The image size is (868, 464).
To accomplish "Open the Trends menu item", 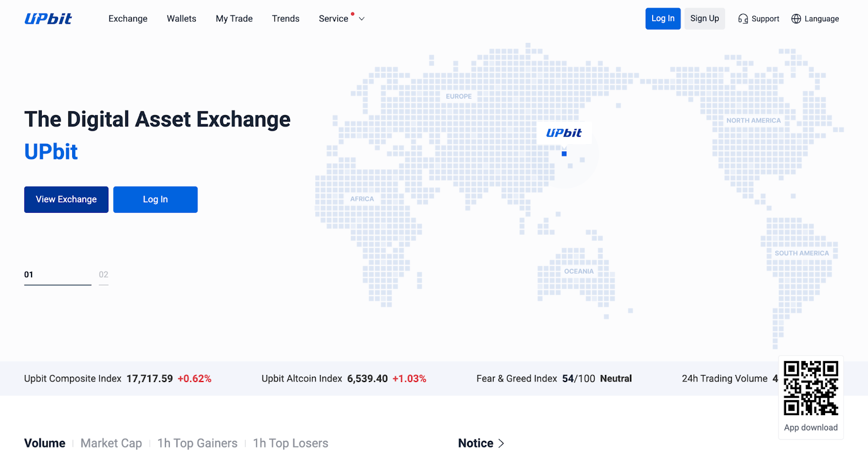I will [x=286, y=18].
